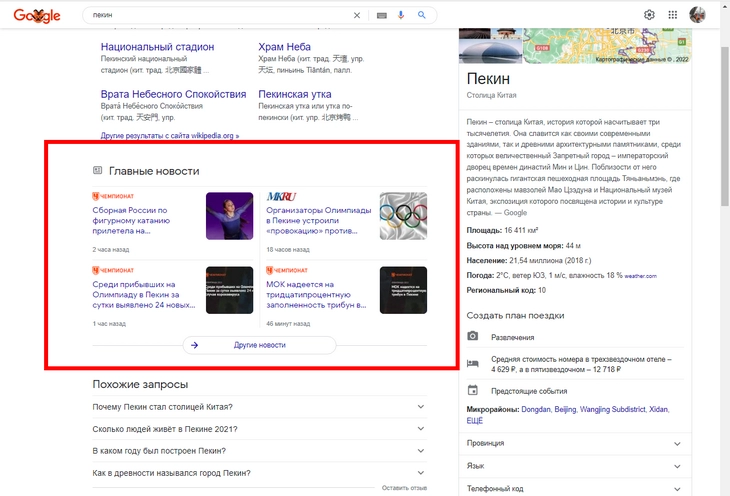The image size is (730, 496).
Task: Click the Другие новости button
Action: click(x=259, y=345)
